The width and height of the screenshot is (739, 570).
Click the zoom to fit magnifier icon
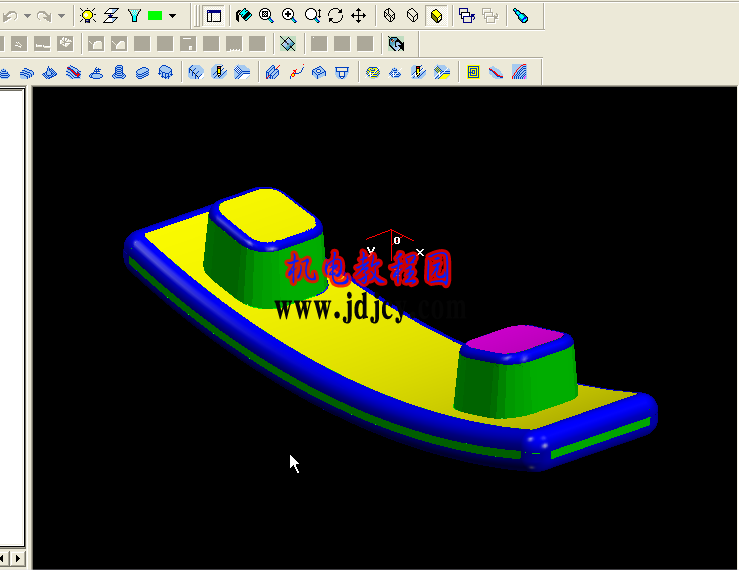[266, 15]
